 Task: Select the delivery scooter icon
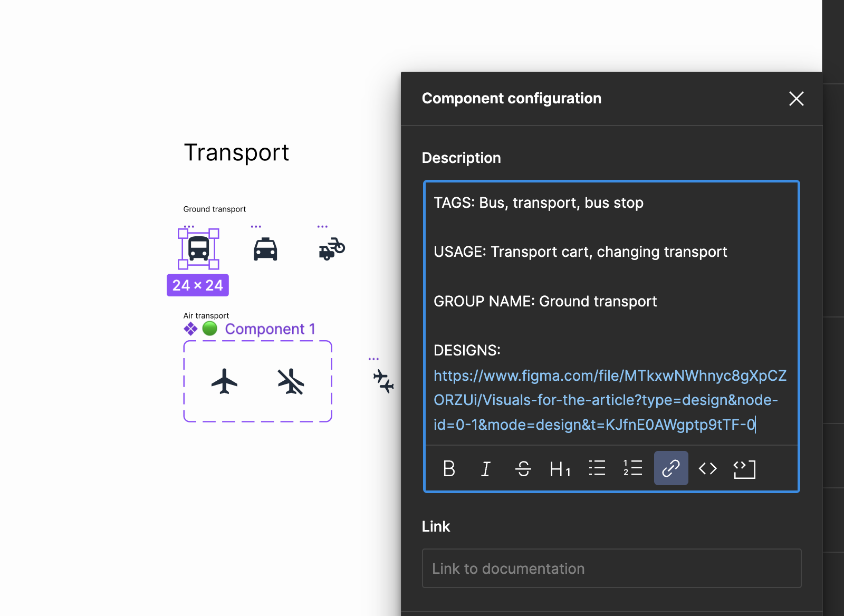pyautogui.click(x=332, y=249)
